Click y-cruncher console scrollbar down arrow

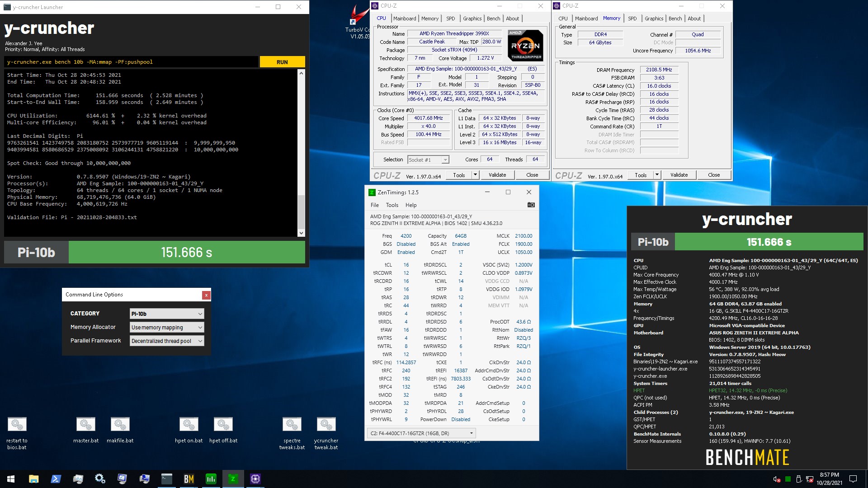point(302,233)
